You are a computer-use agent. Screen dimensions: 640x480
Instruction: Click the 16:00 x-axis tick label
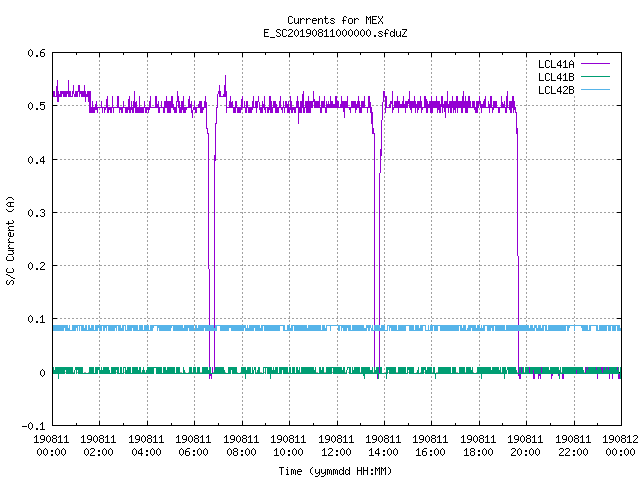pos(430,452)
